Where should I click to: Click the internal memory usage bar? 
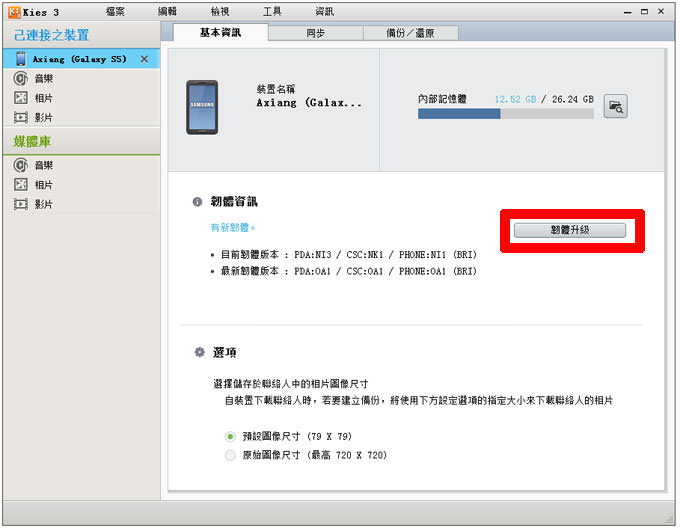(x=505, y=114)
